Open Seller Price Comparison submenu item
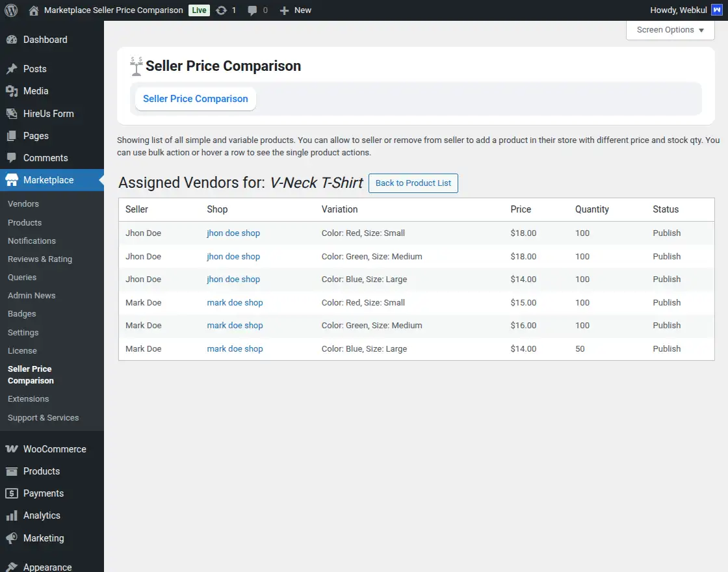728x572 pixels. (x=31, y=374)
